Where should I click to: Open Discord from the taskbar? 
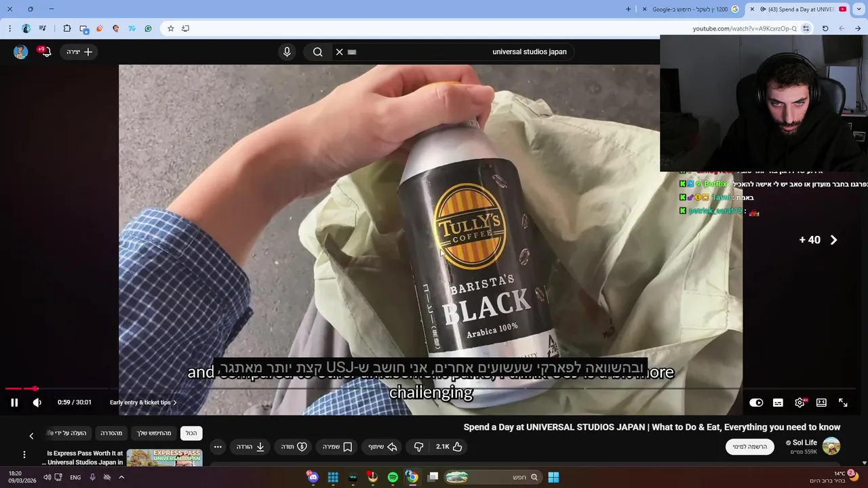coord(313,477)
